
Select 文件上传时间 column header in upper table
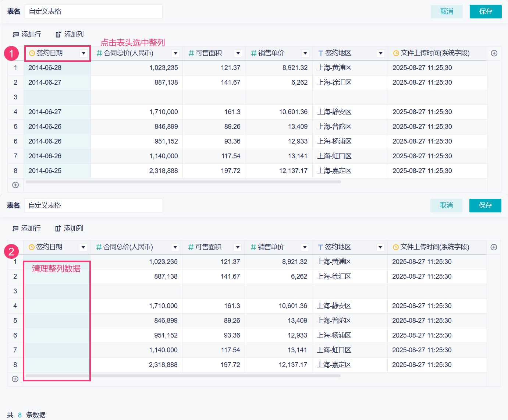(435, 53)
